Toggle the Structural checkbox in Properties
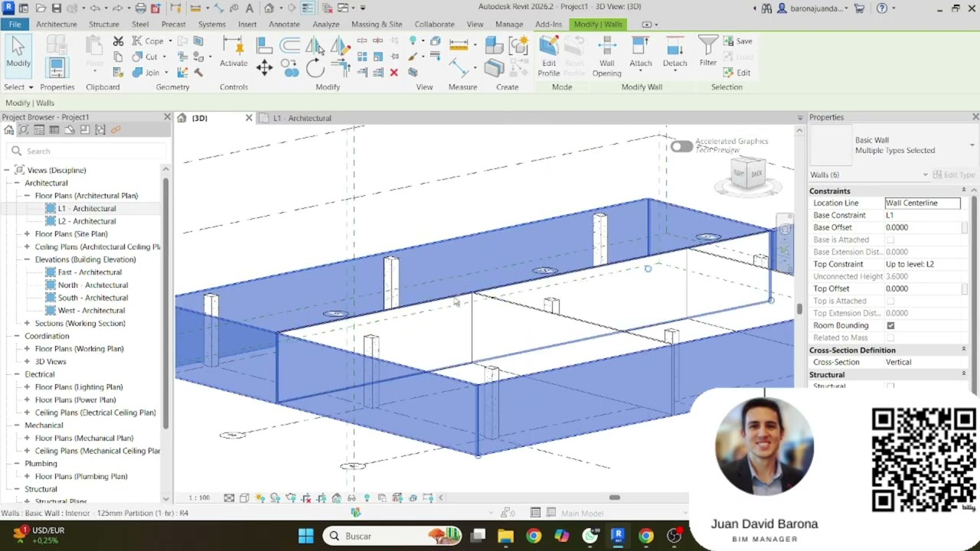This screenshot has width=980, height=551. [x=890, y=386]
